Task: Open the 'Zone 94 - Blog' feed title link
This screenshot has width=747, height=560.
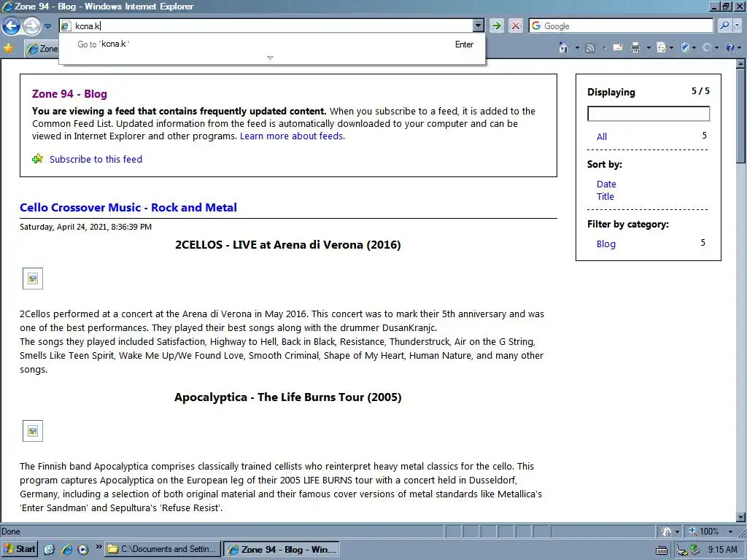Action: [69, 94]
